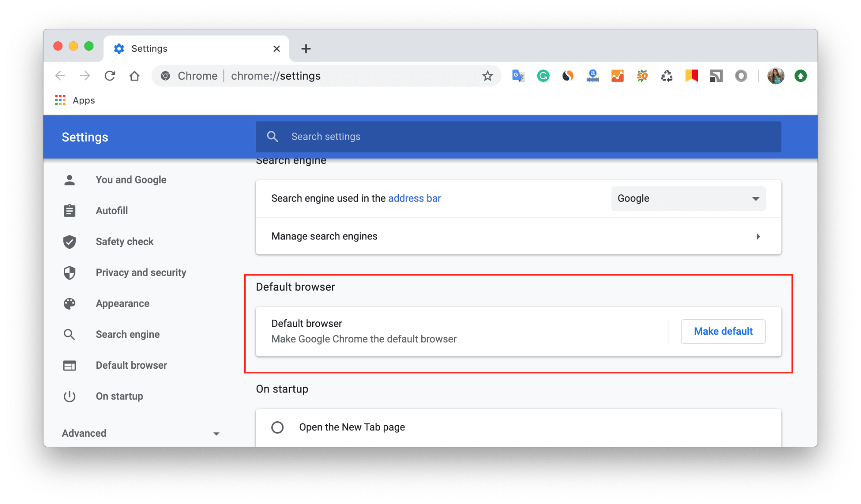Image resolution: width=861 pixels, height=504 pixels.
Task: Click the Default browser sidebar icon
Action: pos(72,365)
